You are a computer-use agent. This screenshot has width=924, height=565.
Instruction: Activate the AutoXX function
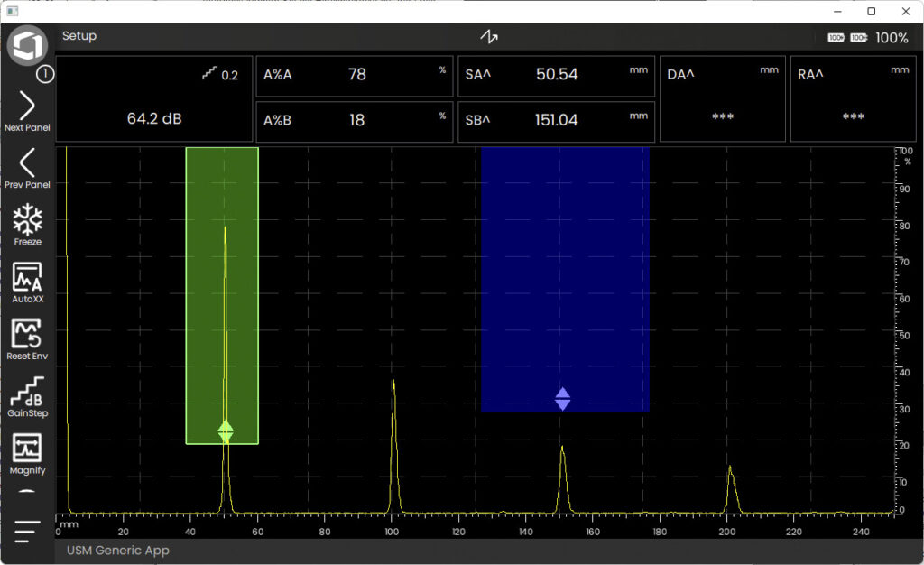pos(27,282)
